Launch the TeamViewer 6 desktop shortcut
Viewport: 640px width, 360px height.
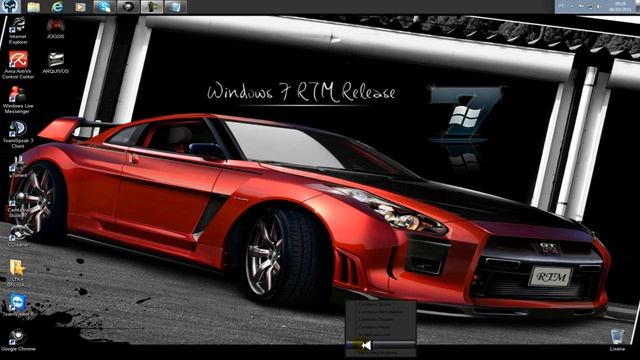click(18, 304)
